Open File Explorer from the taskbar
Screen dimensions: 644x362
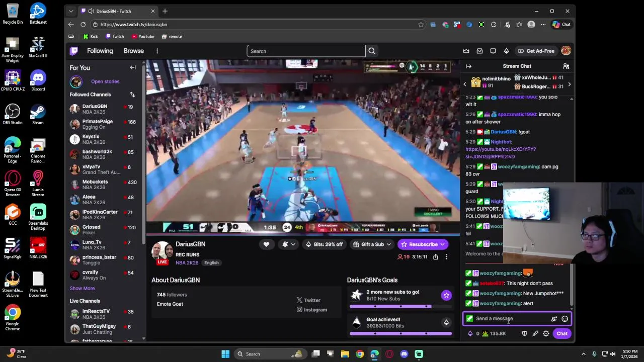pos(345,354)
